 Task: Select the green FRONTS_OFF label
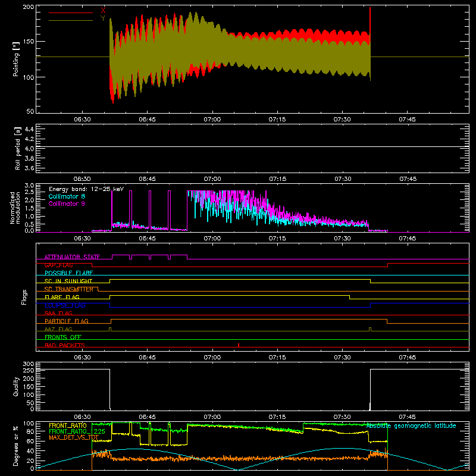63,337
